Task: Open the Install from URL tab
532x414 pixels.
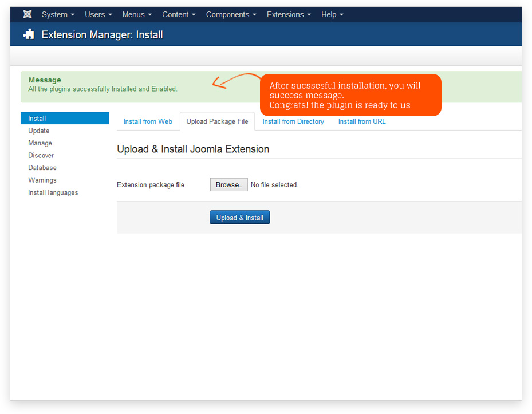Action: tap(362, 121)
